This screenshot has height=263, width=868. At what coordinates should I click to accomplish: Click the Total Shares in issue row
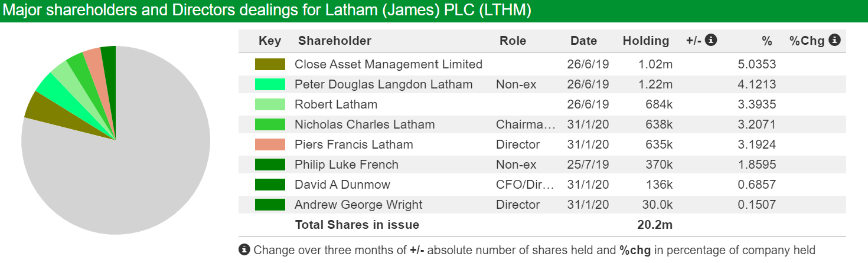[x=542, y=225]
